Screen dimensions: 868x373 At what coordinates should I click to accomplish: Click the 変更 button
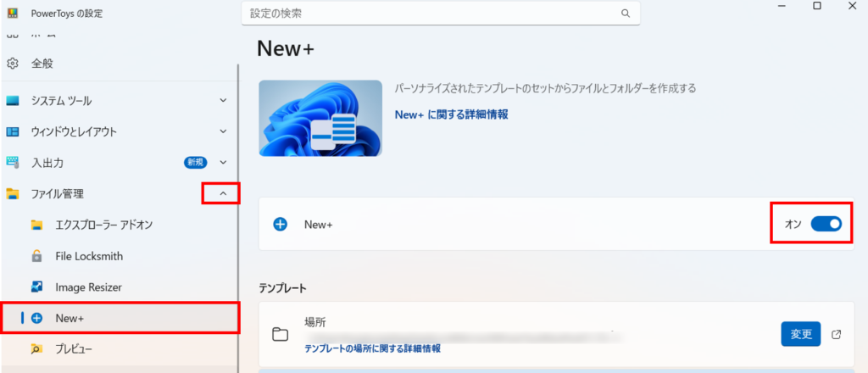click(x=800, y=334)
